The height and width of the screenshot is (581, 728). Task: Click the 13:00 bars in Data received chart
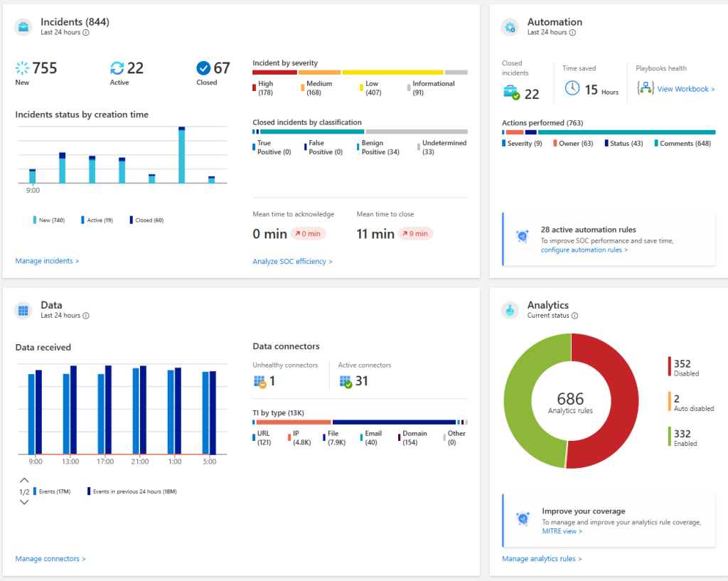[70, 410]
